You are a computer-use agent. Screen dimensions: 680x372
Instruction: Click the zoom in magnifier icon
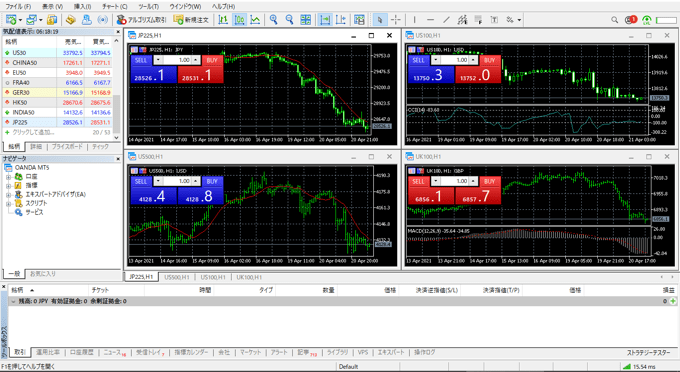tap(274, 20)
